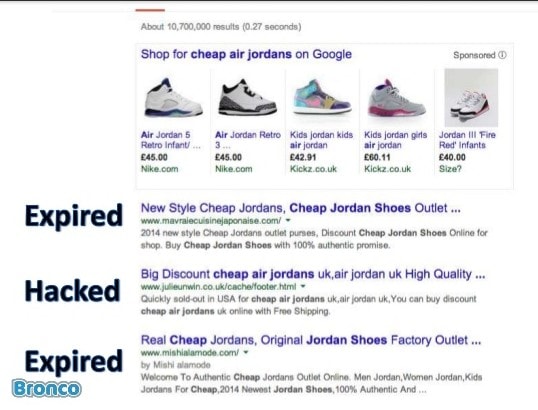Click the 'Jordan III Fire Red Infants' product title

click(x=467, y=140)
